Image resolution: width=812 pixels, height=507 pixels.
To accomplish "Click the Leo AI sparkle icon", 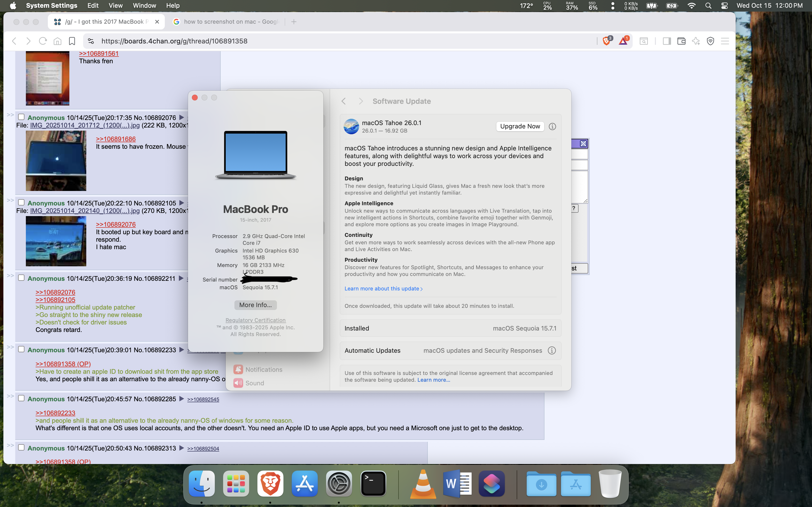I will (696, 41).
